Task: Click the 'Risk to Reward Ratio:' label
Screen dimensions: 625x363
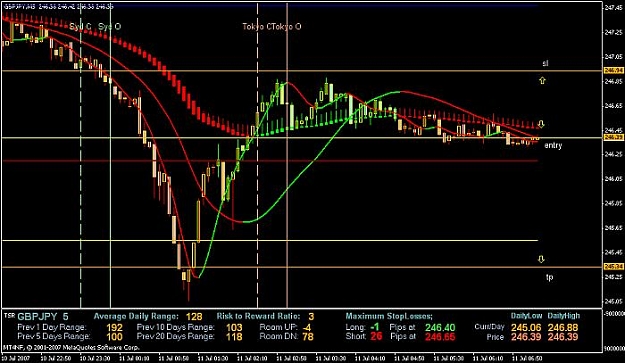Action: click(258, 316)
